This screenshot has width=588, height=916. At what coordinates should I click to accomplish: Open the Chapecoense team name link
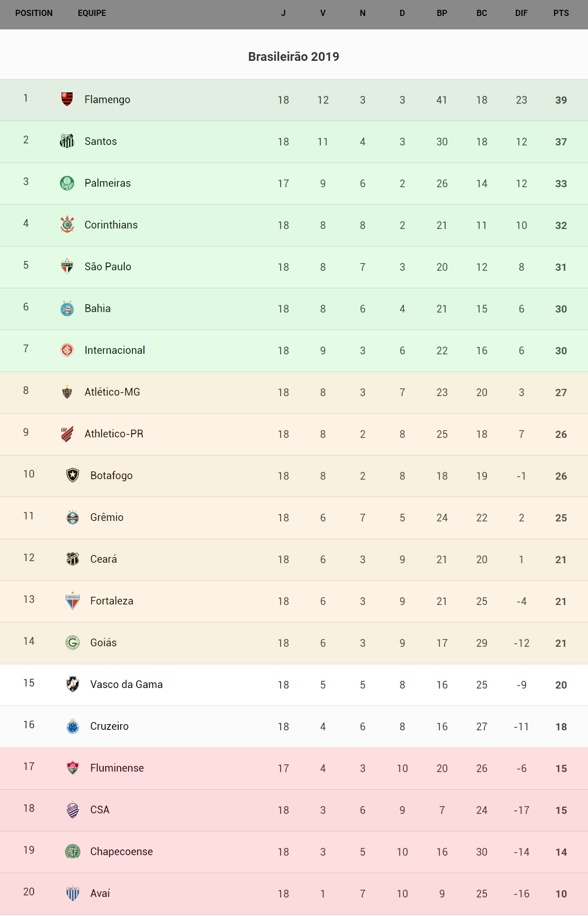121,852
